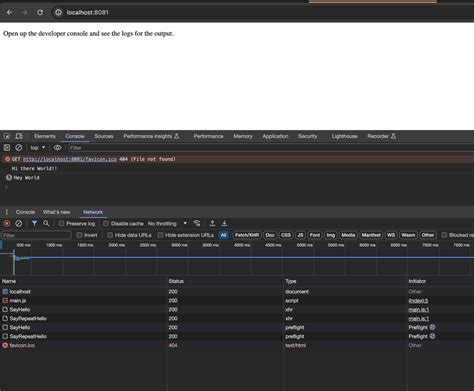This screenshot has width=474, height=391.
Task: Filter by CSS request type
Action: 286,235
